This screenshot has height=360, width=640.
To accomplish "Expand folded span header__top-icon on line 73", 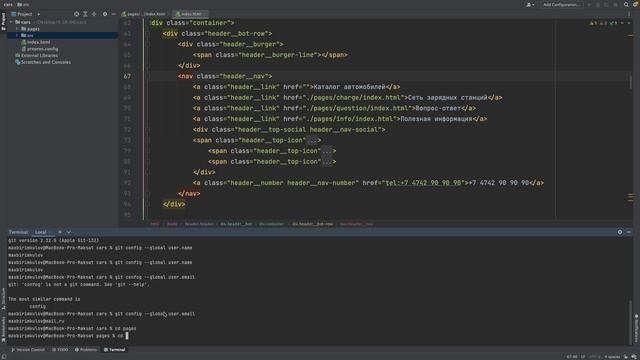I will (x=311, y=140).
